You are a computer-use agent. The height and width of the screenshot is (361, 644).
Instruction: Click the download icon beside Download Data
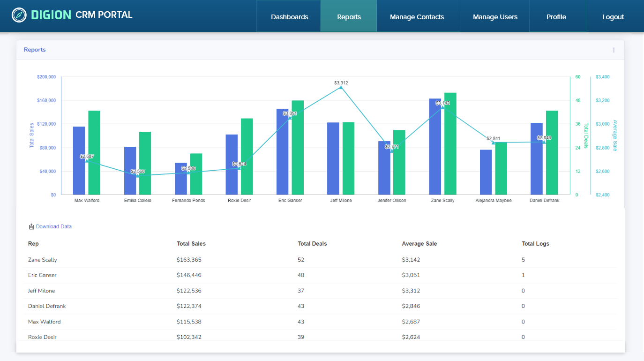click(x=31, y=226)
